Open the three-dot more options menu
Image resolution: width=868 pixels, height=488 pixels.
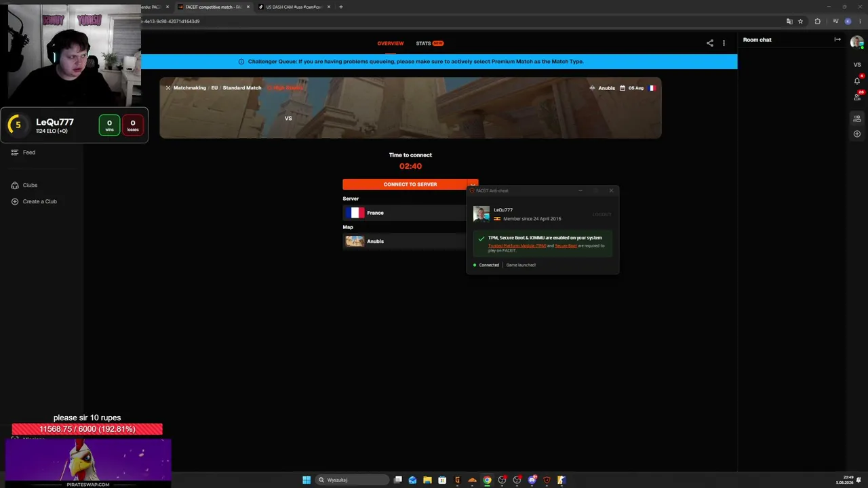click(724, 43)
